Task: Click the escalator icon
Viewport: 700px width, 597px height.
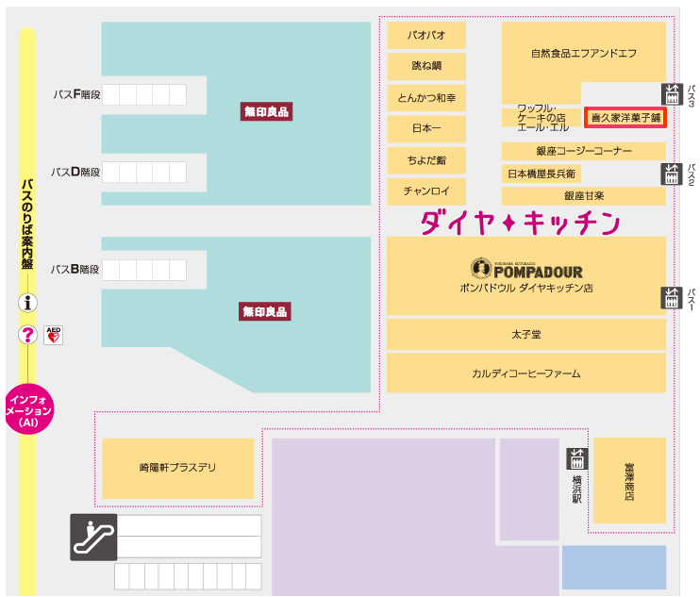Action: click(93, 538)
